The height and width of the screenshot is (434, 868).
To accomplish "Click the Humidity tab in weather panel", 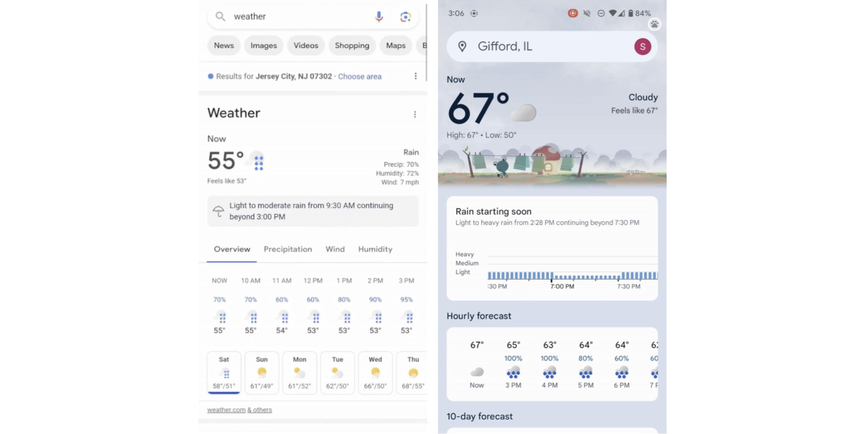I will [375, 249].
